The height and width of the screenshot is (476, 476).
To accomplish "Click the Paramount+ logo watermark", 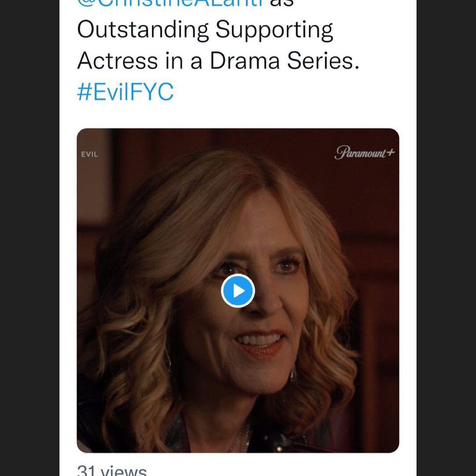I will pyautogui.click(x=364, y=153).
